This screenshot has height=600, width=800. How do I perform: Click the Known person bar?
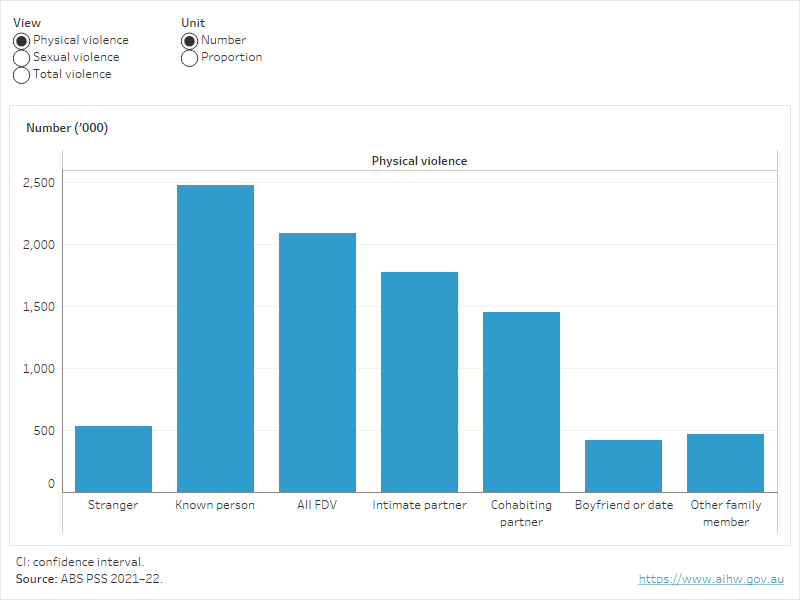(x=215, y=338)
